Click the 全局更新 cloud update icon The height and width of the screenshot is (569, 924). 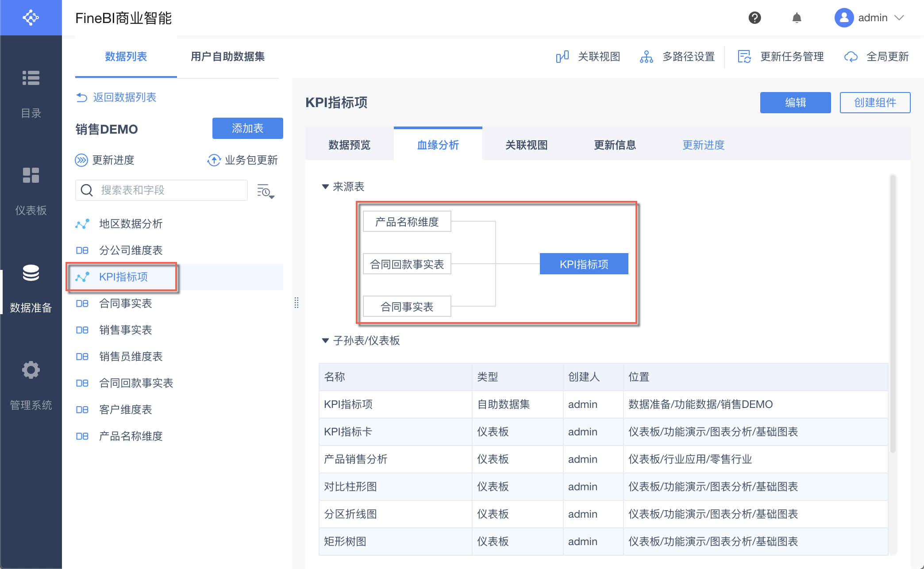click(851, 57)
